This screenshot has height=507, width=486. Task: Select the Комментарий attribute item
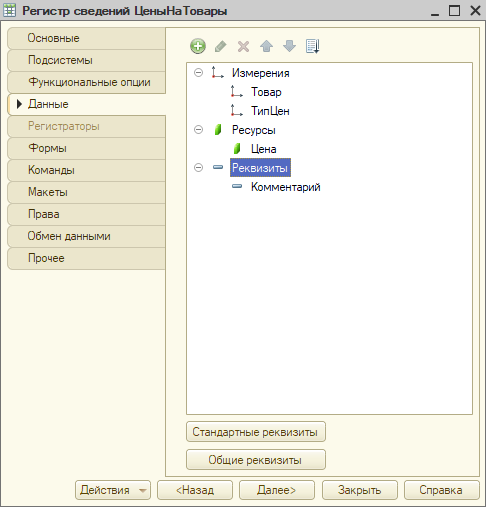[x=286, y=187]
